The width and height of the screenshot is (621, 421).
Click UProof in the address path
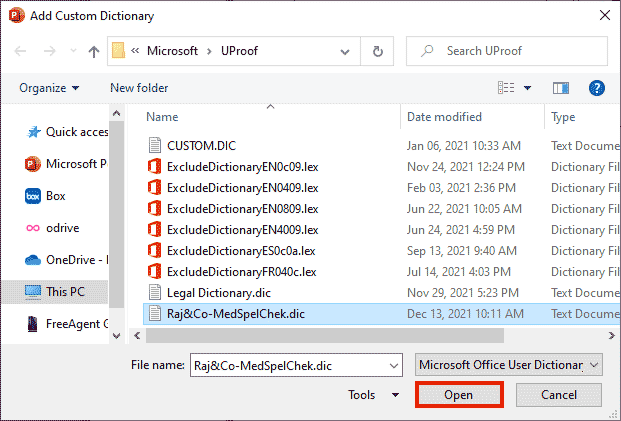[x=239, y=51]
